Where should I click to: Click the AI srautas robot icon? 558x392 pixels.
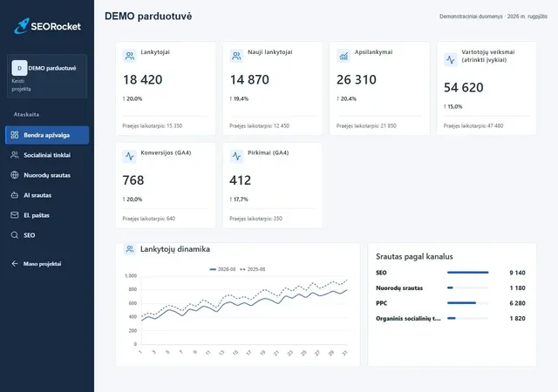15,195
